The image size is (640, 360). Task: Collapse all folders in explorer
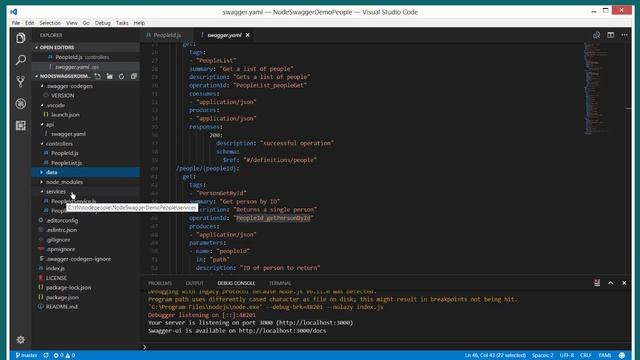tap(133, 76)
